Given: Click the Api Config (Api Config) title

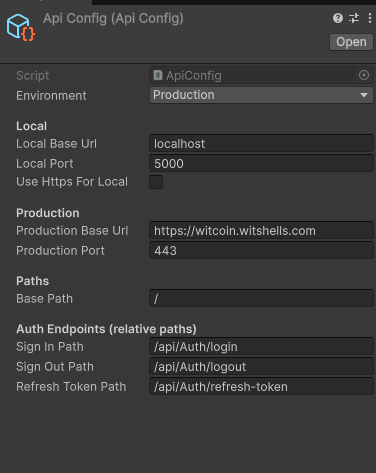Looking at the screenshot, I should coord(113,18).
